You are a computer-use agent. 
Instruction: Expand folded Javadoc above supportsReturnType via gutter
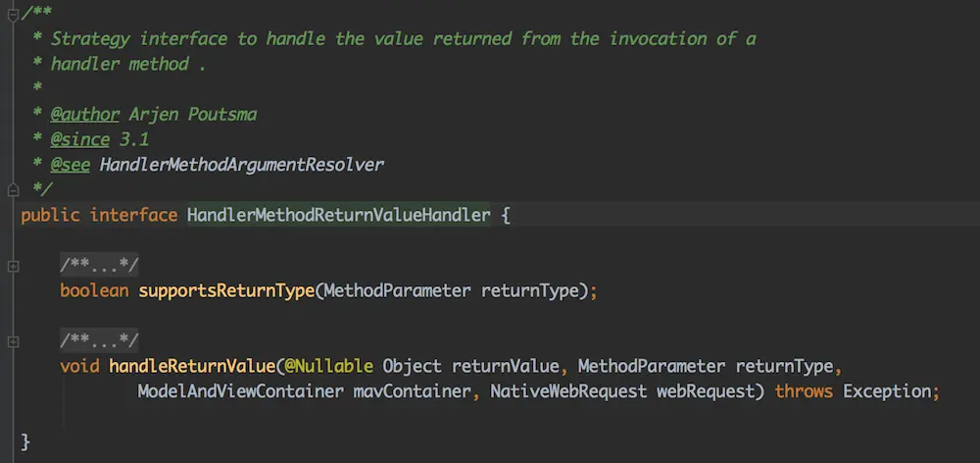13,265
